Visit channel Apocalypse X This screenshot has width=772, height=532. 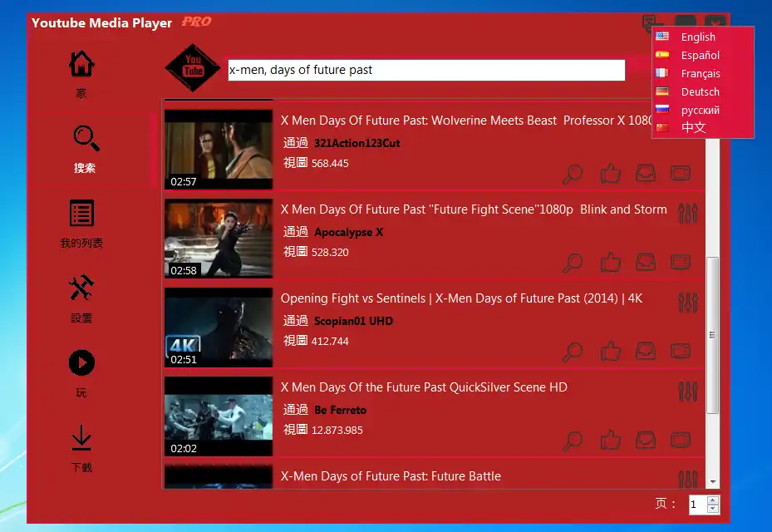click(x=348, y=232)
